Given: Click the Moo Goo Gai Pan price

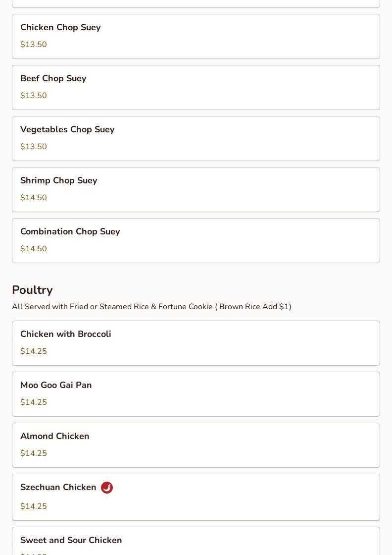Looking at the screenshot, I should click(34, 402).
